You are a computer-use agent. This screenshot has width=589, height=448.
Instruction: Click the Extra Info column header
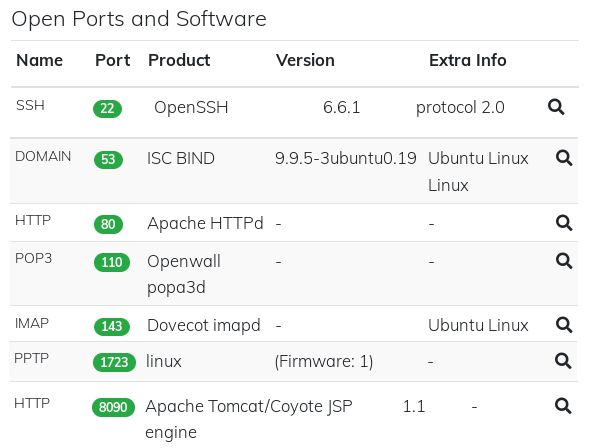tap(468, 60)
